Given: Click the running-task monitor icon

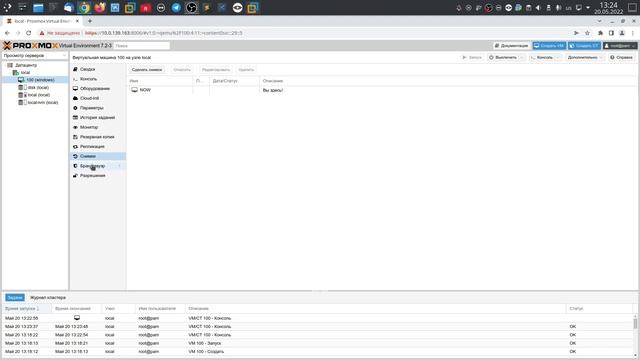Looking at the screenshot, I should coord(77,318).
